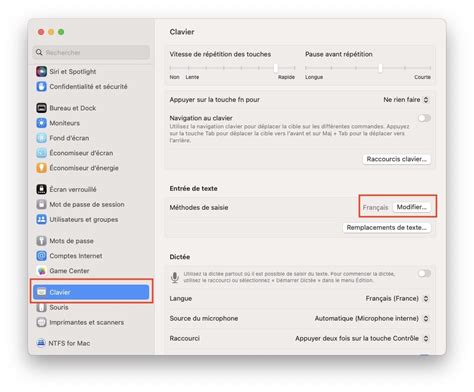The width and height of the screenshot is (474, 392).
Task: Open Imprimantes et scanners pane
Action: coord(91,322)
